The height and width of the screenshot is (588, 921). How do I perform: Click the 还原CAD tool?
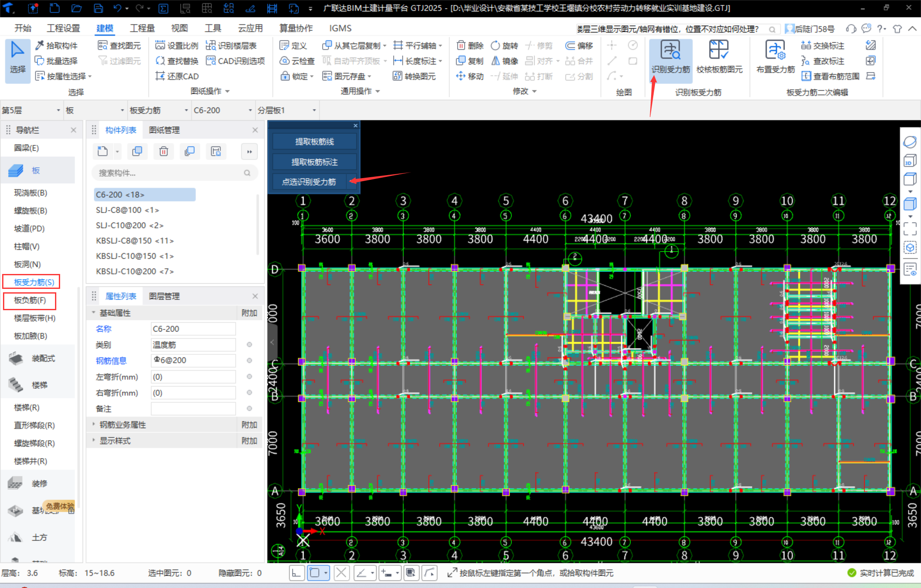coord(177,76)
